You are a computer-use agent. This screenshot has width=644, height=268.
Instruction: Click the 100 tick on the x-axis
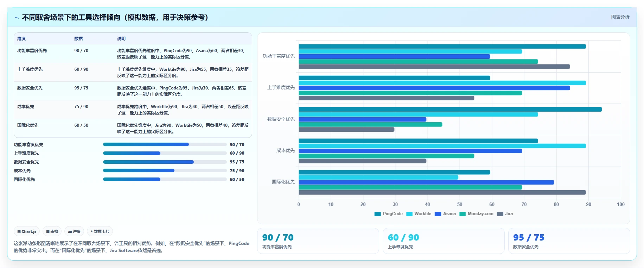pyautogui.click(x=621, y=204)
